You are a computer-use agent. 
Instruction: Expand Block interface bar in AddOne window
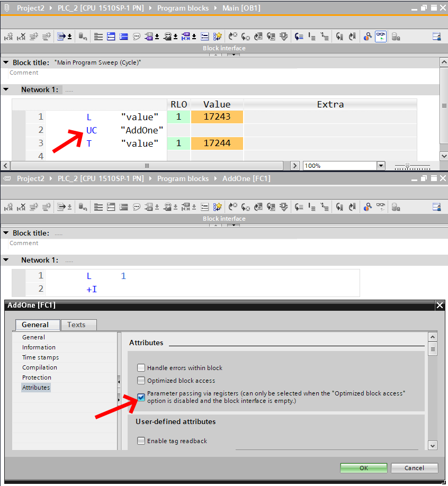tap(234, 225)
